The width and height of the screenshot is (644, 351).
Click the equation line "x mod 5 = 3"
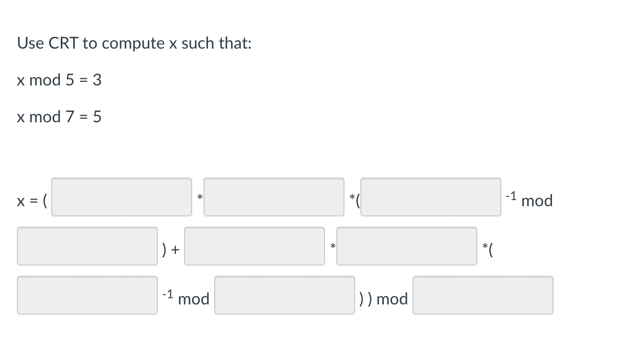[59, 80]
